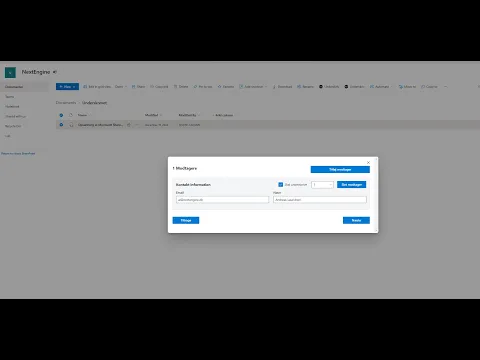Open the Modified column header dropdown
This screenshot has width=480, height=360.
153,115
